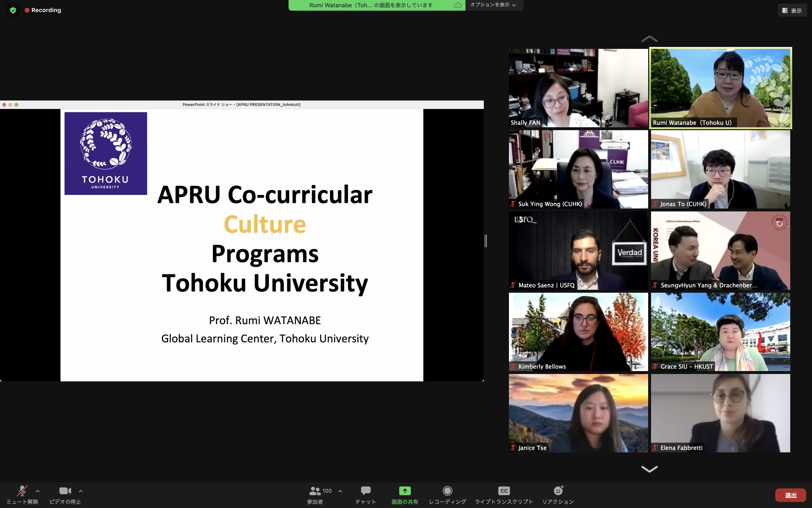Show previous video thumbnails with up chevron
This screenshot has height=508, width=812.
(649, 39)
